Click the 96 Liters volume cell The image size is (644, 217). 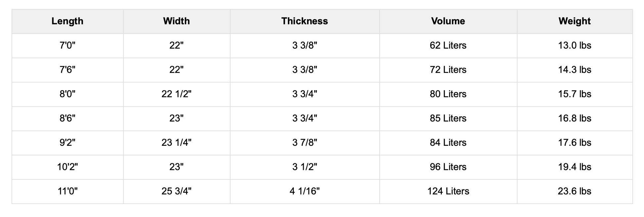448,167
